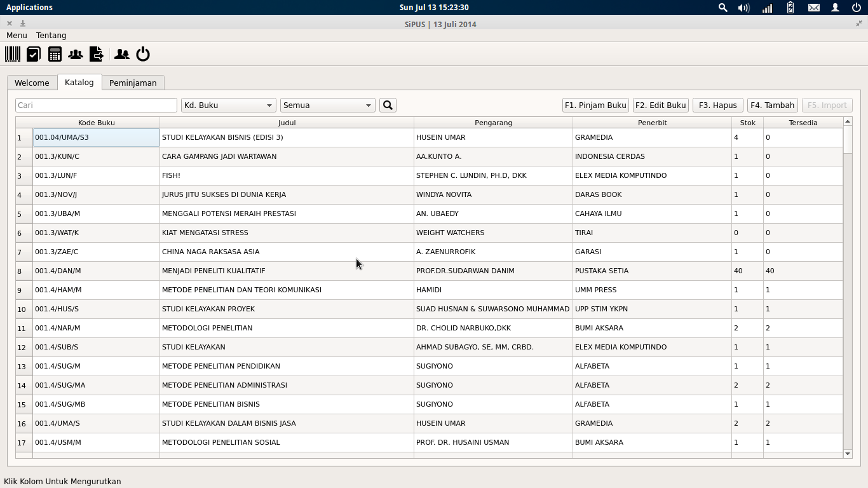
Task: Select author STEPHEN C. LUNDIN, PH.D, DKK
Action: tap(494, 175)
